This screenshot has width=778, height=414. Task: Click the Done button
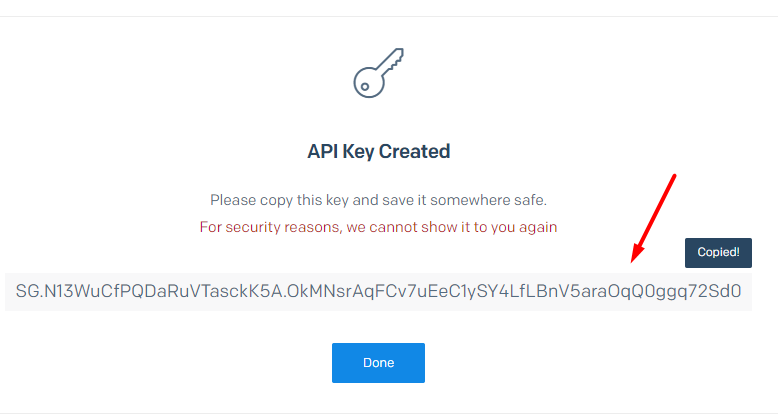[x=378, y=362]
